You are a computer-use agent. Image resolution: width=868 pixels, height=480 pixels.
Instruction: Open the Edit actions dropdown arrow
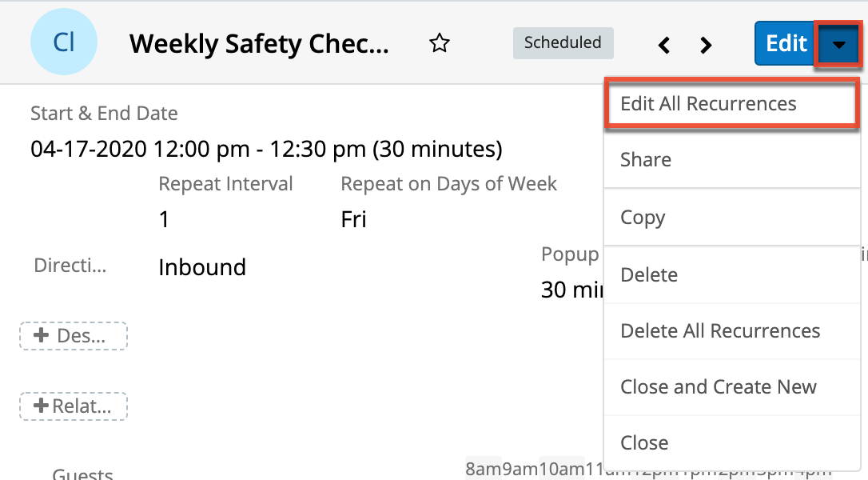[x=838, y=44]
